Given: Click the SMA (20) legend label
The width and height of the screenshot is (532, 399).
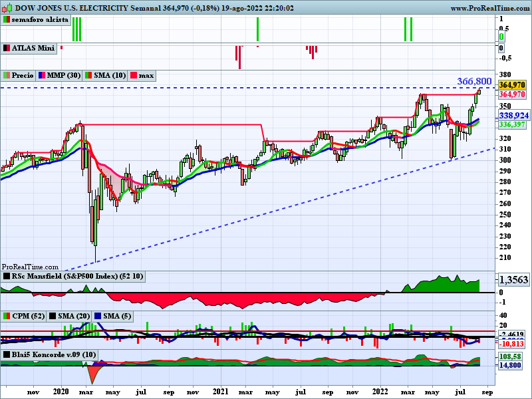Looking at the screenshot, I should 69,317.
